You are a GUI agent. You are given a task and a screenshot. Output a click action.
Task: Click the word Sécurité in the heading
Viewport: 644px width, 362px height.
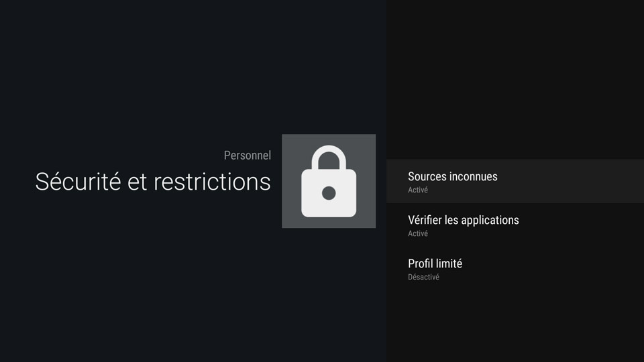pyautogui.click(x=78, y=182)
